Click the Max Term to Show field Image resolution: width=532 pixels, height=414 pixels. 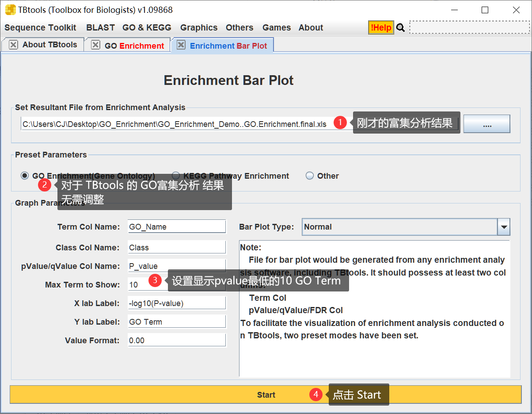[x=177, y=284]
